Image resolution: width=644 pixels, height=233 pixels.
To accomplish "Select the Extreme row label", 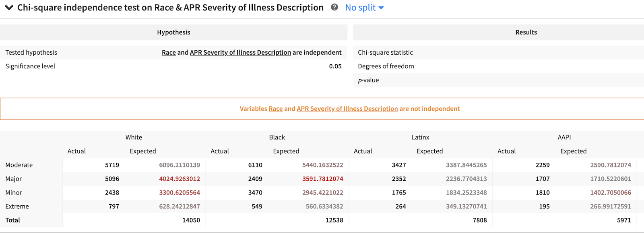I will coord(17,206).
